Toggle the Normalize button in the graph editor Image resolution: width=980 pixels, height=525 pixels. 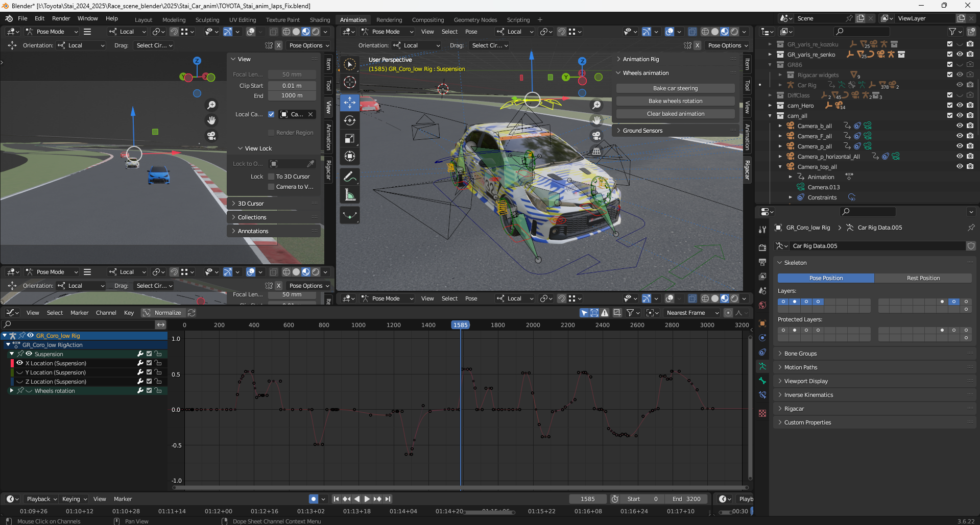pos(162,313)
